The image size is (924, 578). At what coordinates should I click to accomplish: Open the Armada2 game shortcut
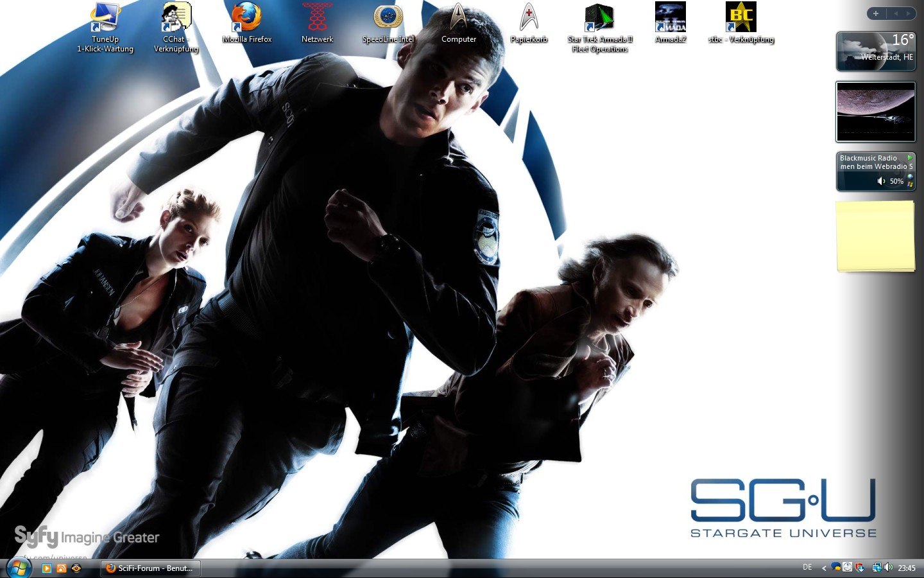pos(670,18)
